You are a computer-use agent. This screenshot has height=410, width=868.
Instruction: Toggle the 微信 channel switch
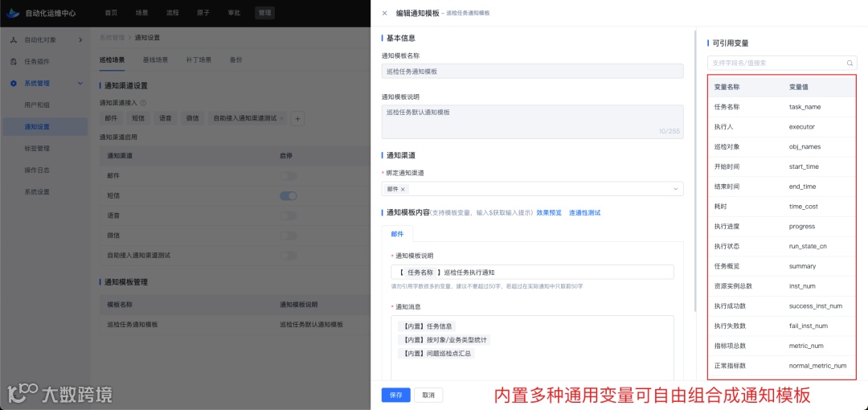pyautogui.click(x=289, y=236)
